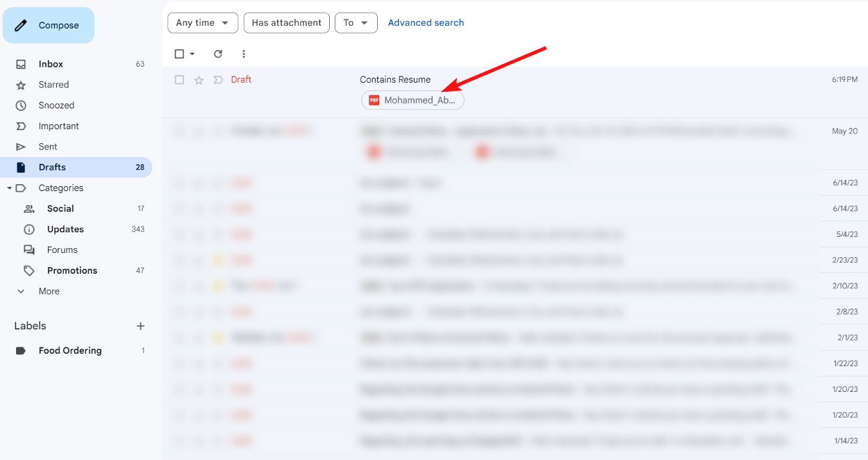868x460 pixels.
Task: Click the refresh icon in toolbar
Action: [218, 54]
